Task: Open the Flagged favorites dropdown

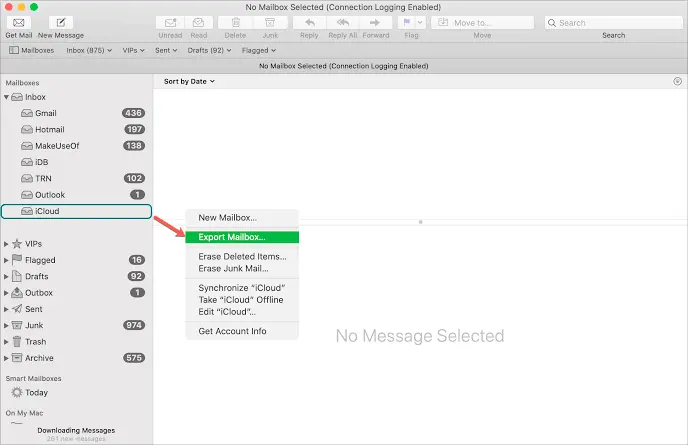Action: click(259, 50)
